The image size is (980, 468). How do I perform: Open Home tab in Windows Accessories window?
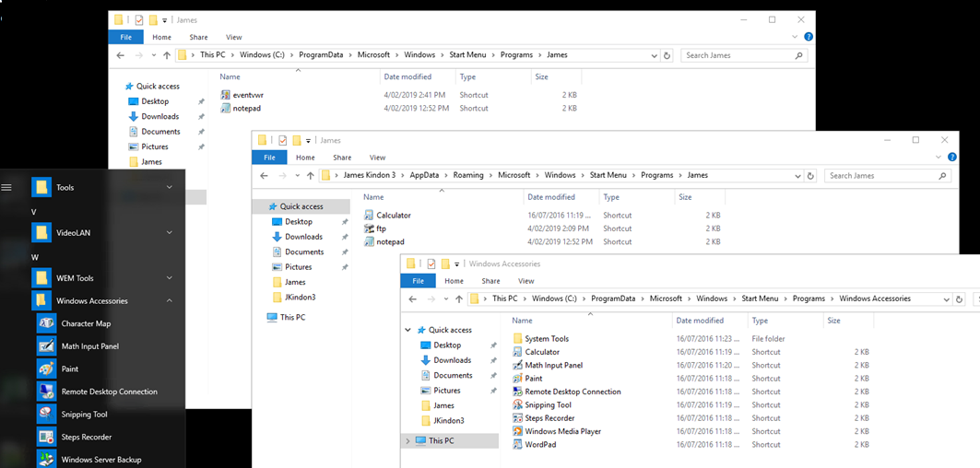455,281
